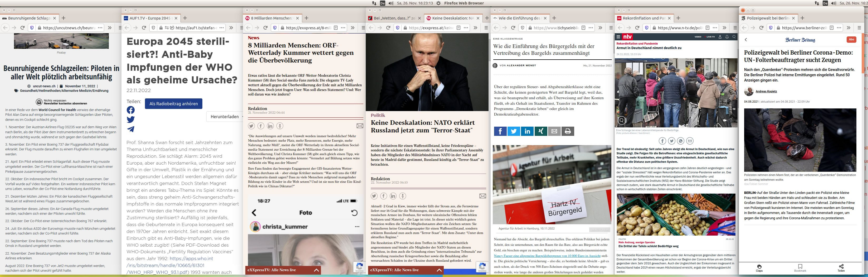Share AUF1 article via Telegram
The image size is (868, 277).
point(131,129)
